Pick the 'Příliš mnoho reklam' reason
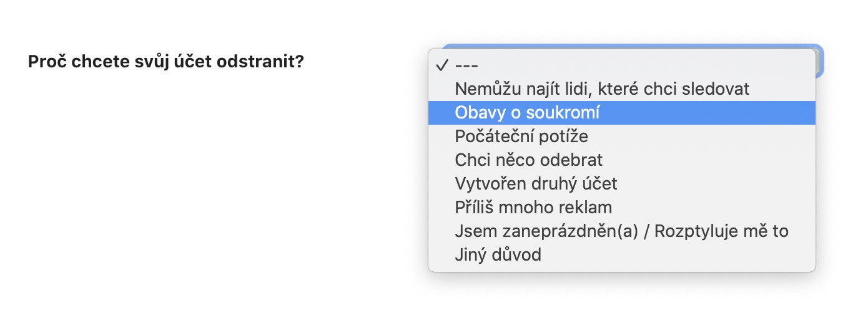The height and width of the screenshot is (318, 868). pos(533,208)
